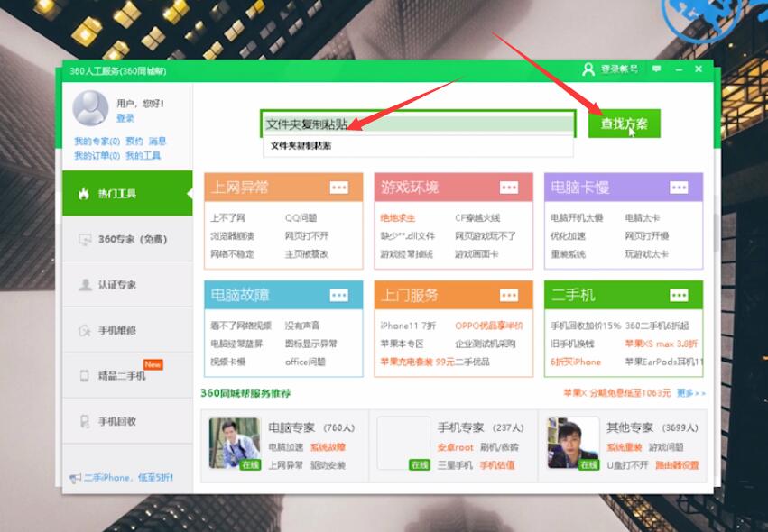
Task: Click the flame icon beside 热门工具
Action: pyautogui.click(x=84, y=193)
